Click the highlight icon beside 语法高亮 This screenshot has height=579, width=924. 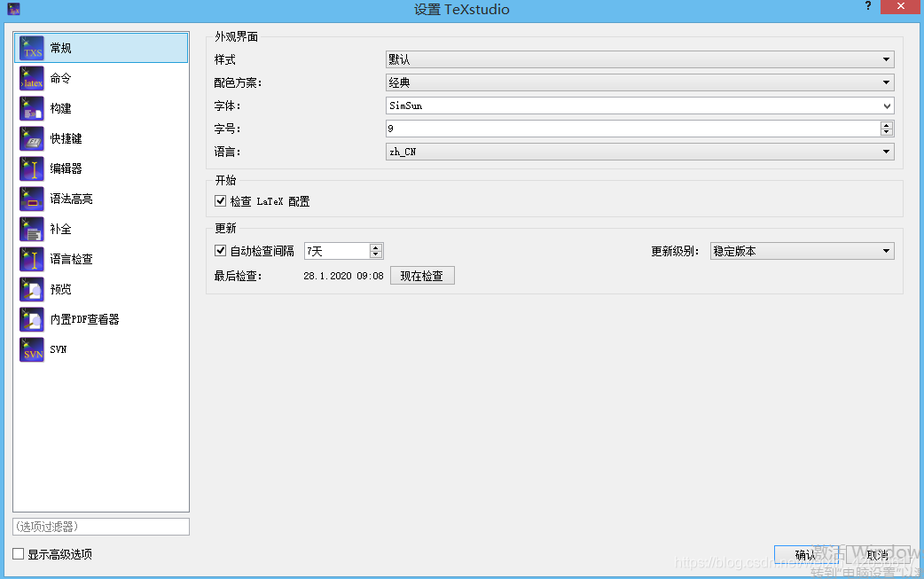point(32,199)
